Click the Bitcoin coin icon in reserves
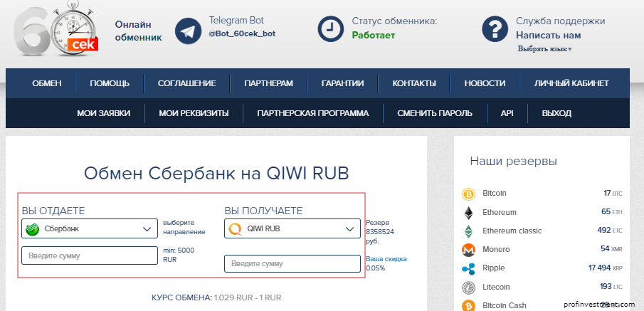This screenshot has width=644, height=311. tap(468, 194)
